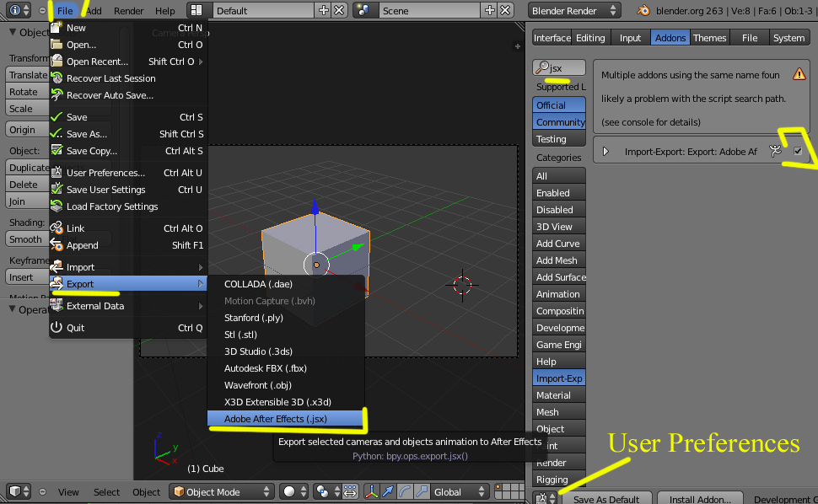Screen dimensions: 818x504
Task: Open the pivot point selector
Action: click(328, 491)
